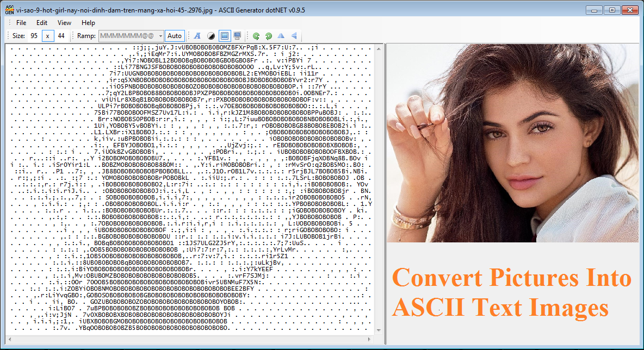Open the Ramp characters dropdown

(161, 35)
